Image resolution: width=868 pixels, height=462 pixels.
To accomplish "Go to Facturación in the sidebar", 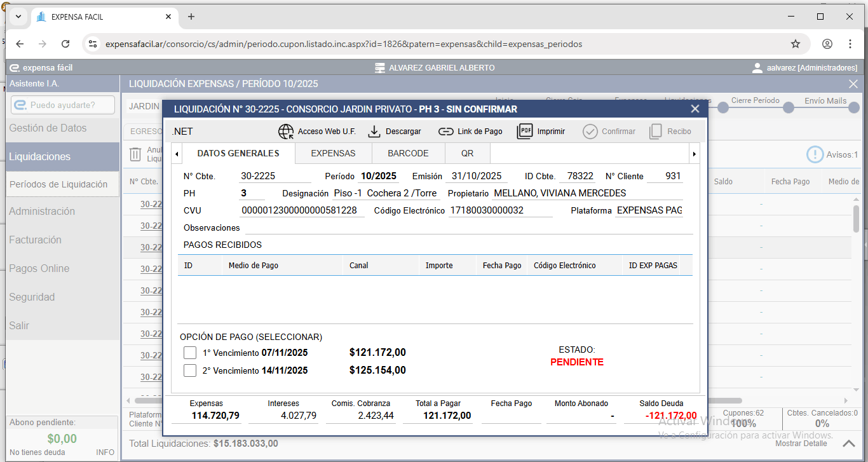I will [36, 240].
